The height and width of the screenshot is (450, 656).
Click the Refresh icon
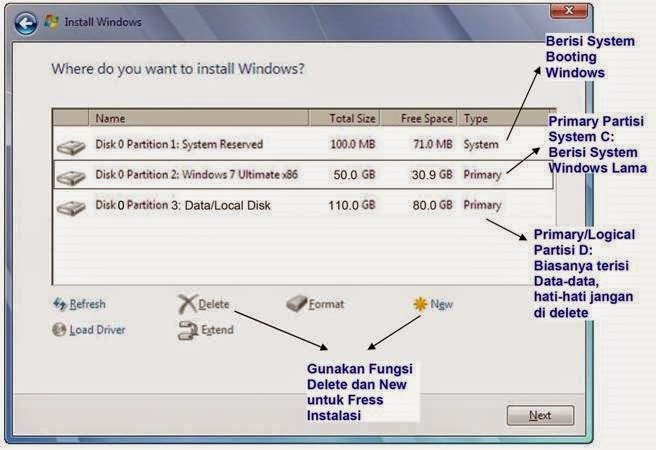(60, 304)
